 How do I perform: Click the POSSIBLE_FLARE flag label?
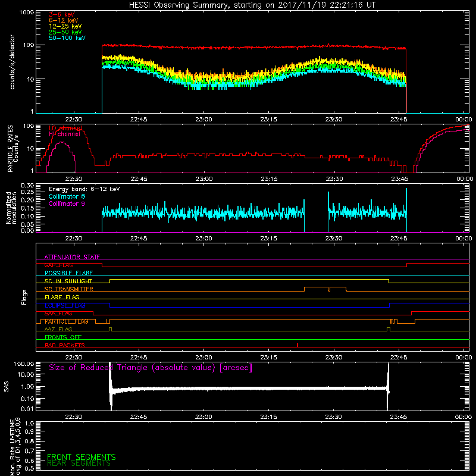68,273
